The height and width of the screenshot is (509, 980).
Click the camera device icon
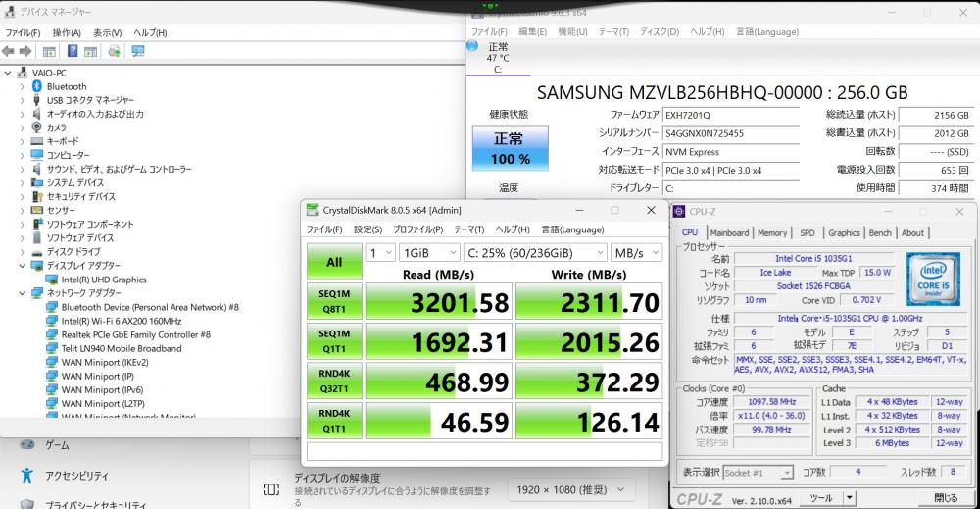(x=37, y=127)
